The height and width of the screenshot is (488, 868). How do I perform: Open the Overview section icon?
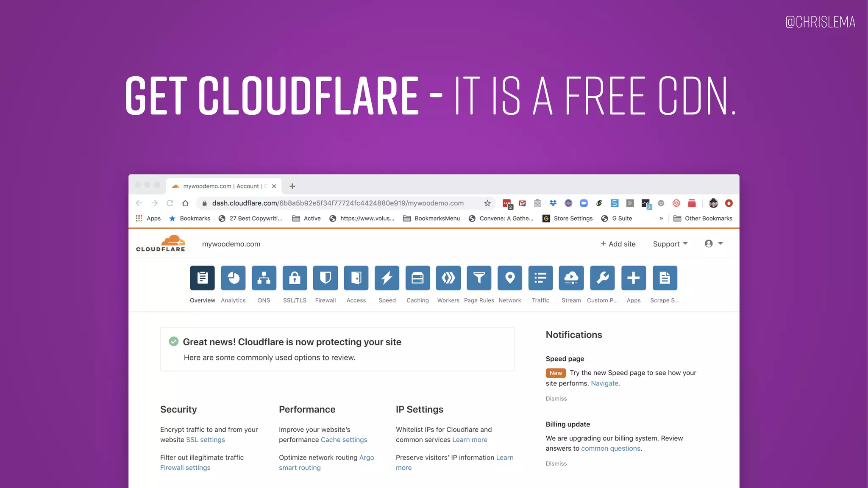click(202, 278)
